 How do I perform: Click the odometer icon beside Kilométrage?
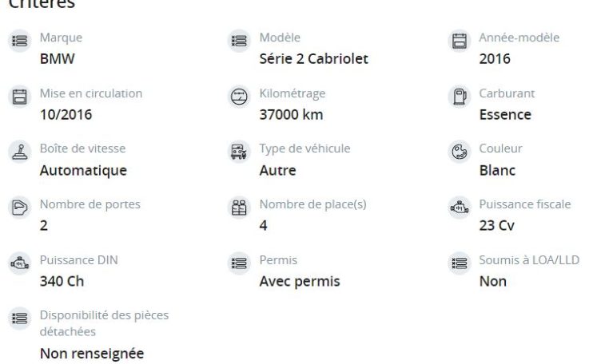tap(239, 97)
